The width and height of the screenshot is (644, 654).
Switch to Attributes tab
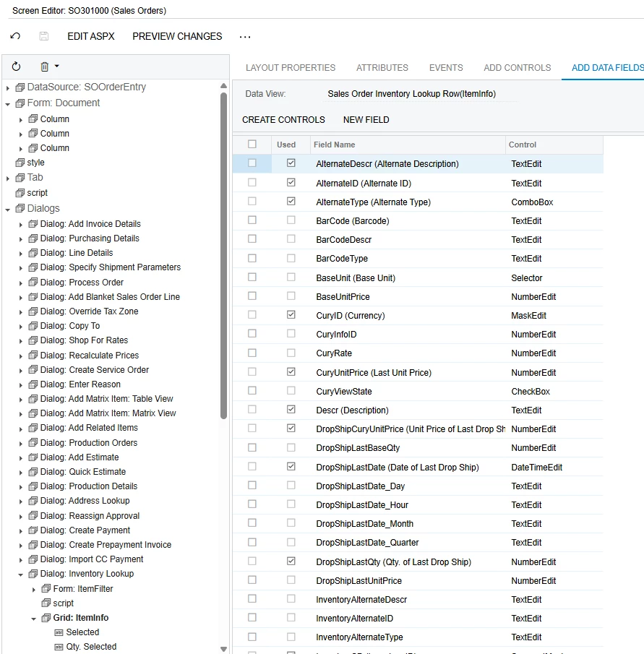pos(382,68)
